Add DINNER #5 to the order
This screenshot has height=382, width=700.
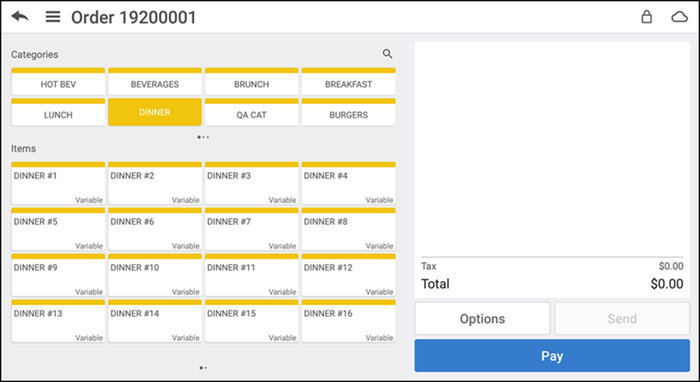click(58, 229)
